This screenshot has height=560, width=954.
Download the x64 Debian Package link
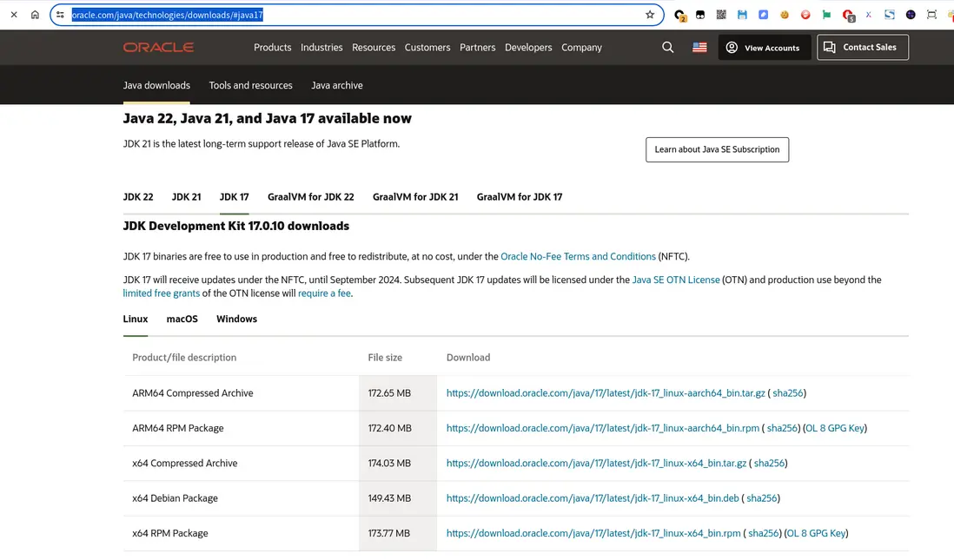point(593,498)
